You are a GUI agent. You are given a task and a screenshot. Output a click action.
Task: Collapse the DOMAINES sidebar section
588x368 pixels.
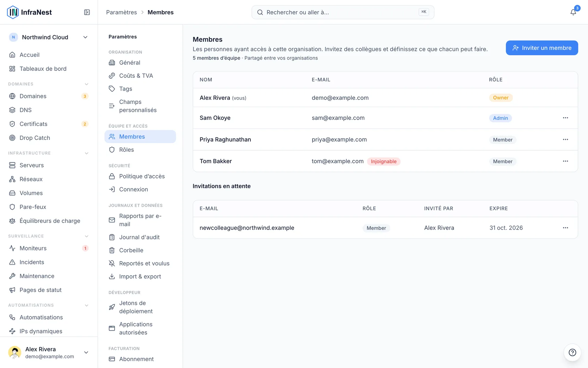click(x=87, y=84)
